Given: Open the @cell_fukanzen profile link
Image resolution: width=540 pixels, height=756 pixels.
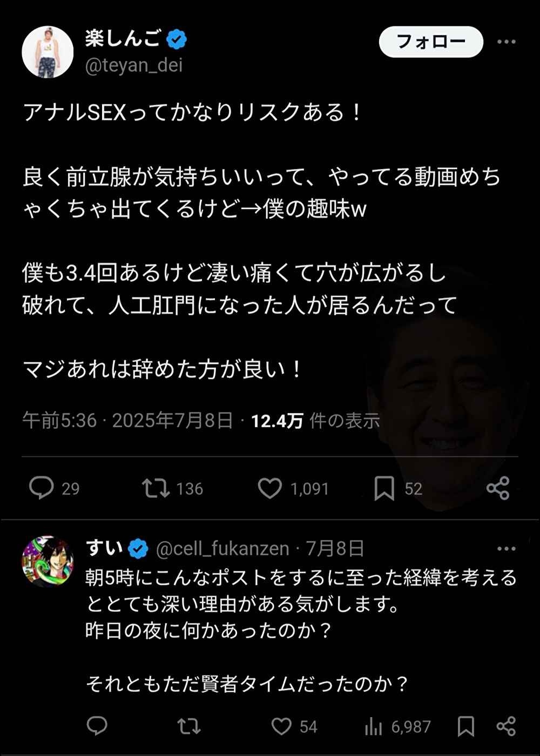Looking at the screenshot, I should coord(222,549).
